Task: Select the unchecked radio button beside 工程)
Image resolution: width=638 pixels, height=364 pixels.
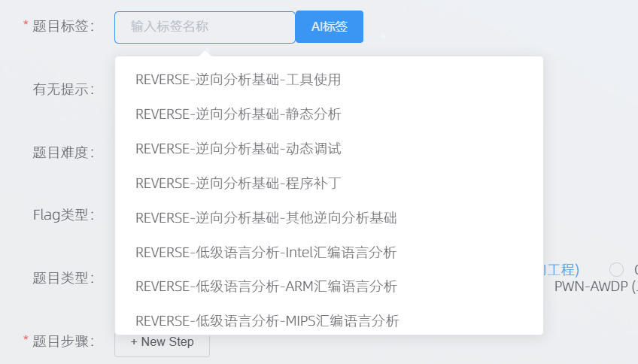Action: pyautogui.click(x=616, y=269)
